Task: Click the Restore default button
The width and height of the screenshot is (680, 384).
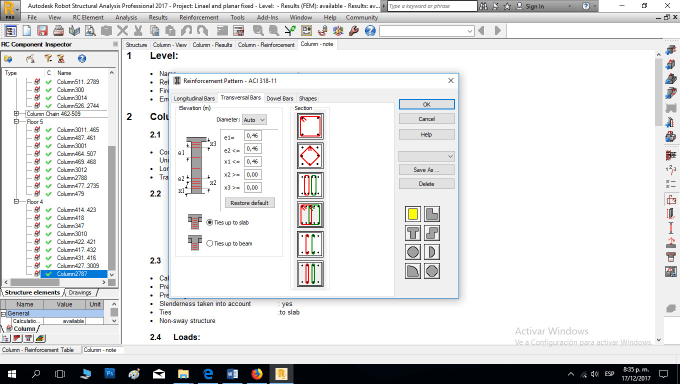Action: 250,203
